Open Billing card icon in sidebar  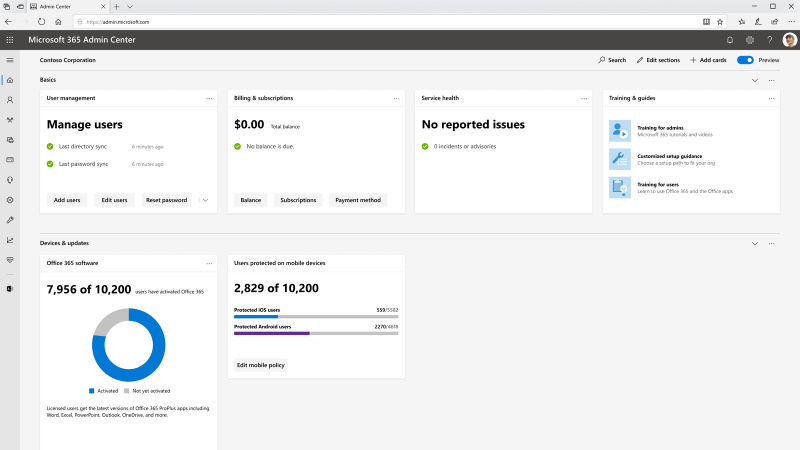[10, 160]
